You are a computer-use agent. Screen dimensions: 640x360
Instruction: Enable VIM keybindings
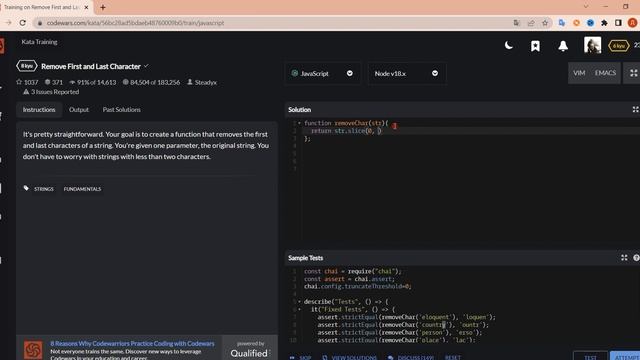(579, 73)
